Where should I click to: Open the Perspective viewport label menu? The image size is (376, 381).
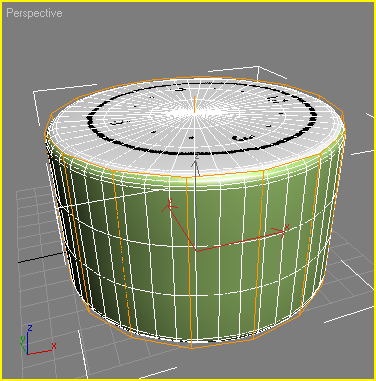tap(34, 13)
